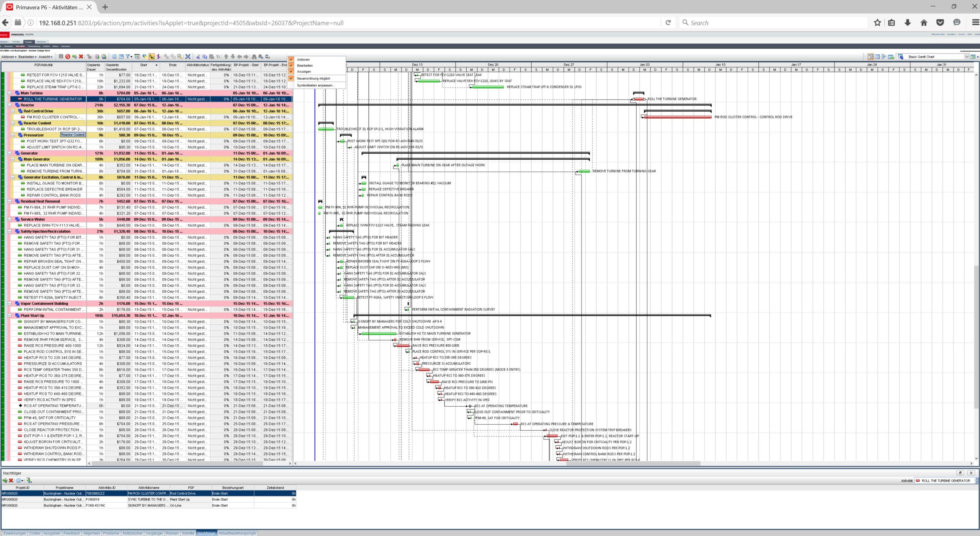The image size is (980, 536).
Task: Click green add successor icon in Nachfolger panel
Action: coord(5,481)
